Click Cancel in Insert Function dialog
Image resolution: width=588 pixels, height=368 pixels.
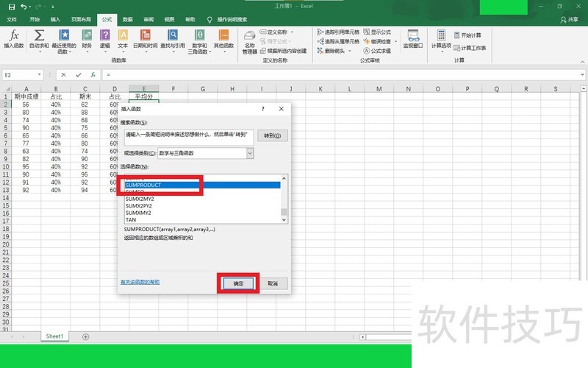(x=273, y=283)
